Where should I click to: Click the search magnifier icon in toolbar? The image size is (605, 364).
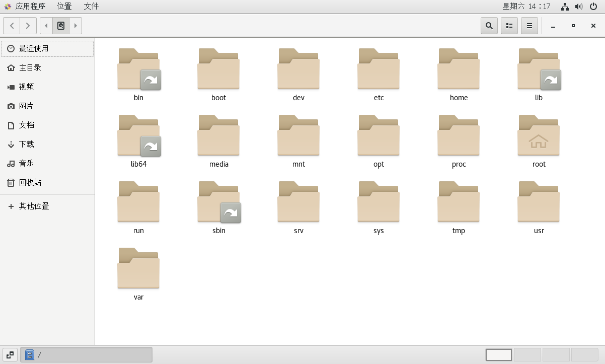pyautogui.click(x=489, y=26)
